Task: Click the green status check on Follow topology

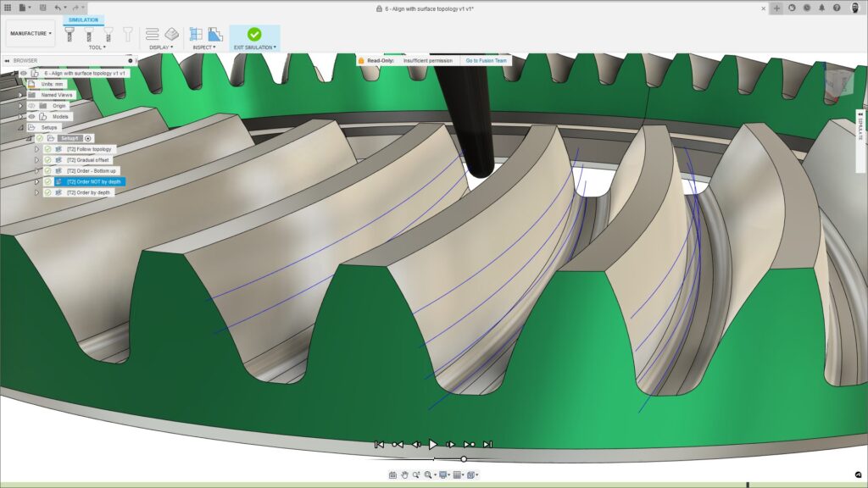Action: [x=47, y=149]
